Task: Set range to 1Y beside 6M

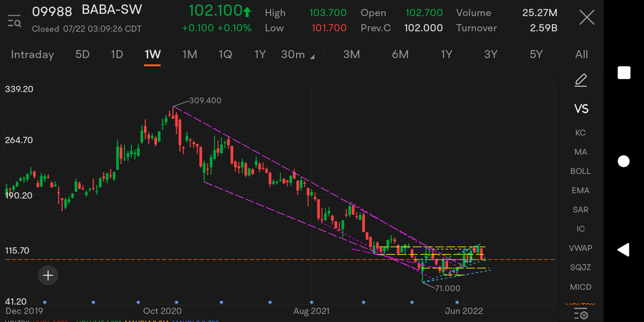Action: (x=446, y=55)
